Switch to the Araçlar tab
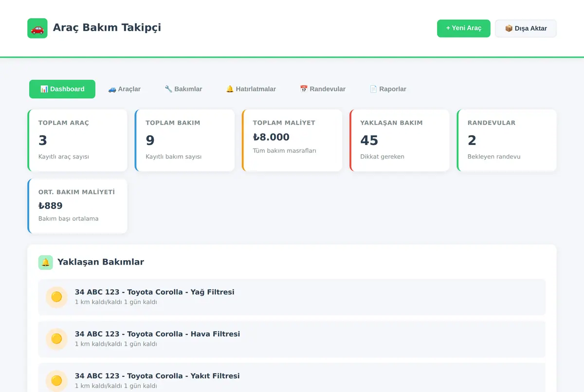Viewport: 584px width, 392px height. point(124,89)
